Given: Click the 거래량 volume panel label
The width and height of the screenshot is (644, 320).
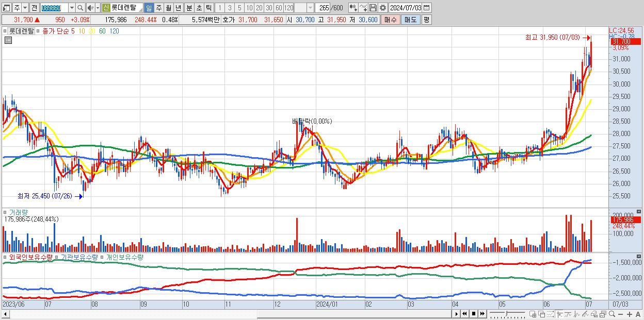Looking at the screenshot, I should [19, 212].
